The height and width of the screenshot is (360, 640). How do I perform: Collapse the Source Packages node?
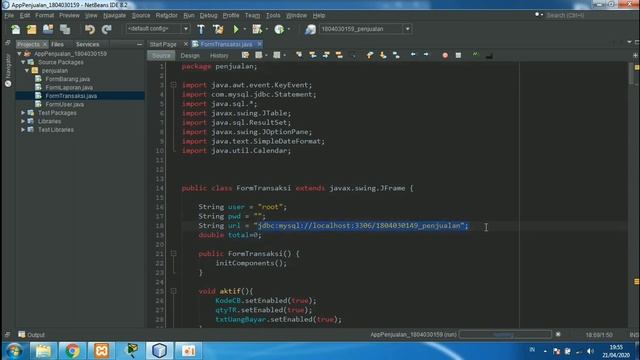(x=23, y=62)
